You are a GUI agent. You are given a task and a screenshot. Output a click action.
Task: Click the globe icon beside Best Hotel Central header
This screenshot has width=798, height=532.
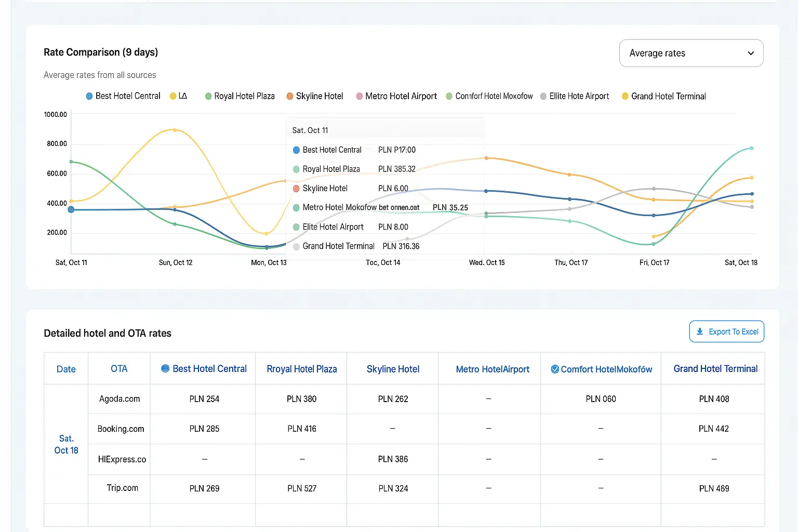[x=165, y=368]
